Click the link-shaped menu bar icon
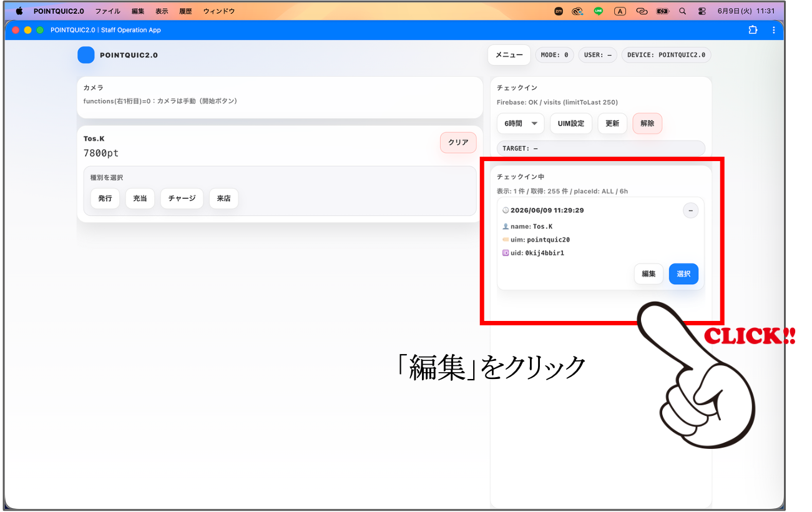812x512 pixels. 642,11
